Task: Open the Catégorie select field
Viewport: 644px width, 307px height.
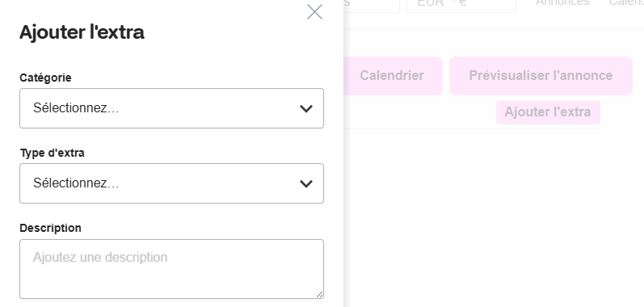Action: (x=171, y=108)
